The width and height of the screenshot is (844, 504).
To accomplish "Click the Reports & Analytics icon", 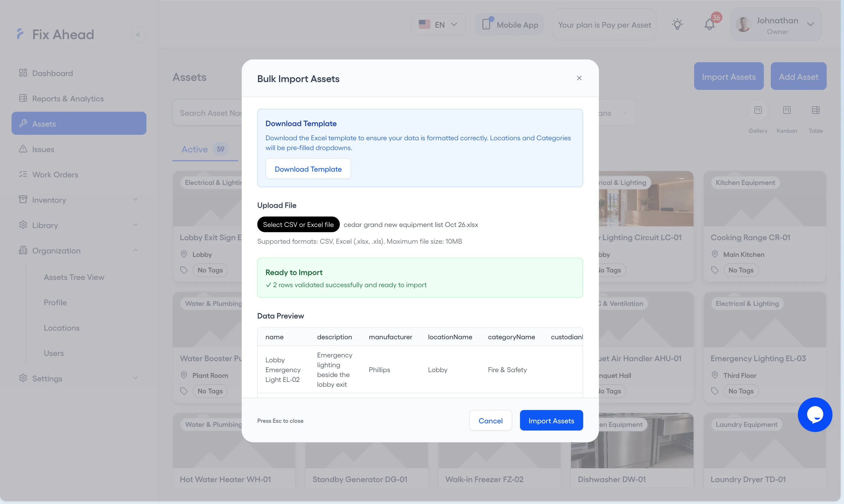I will coord(23,98).
